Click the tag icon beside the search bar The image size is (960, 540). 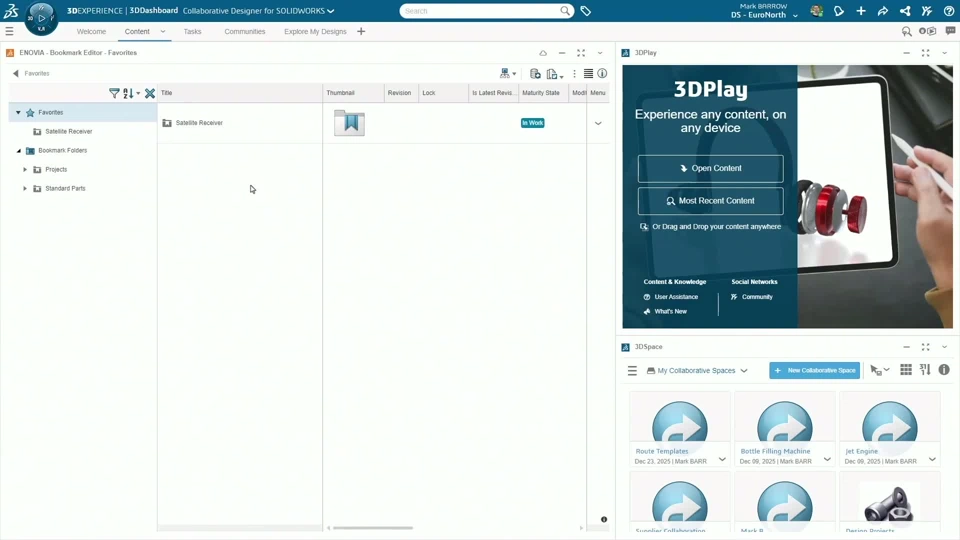pyautogui.click(x=585, y=11)
